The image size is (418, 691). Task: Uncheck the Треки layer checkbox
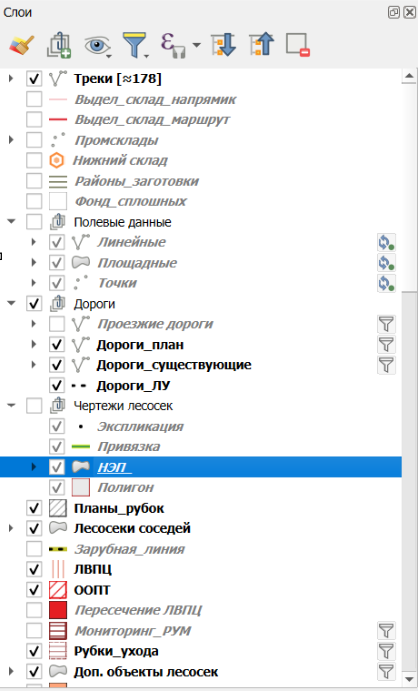tap(34, 78)
